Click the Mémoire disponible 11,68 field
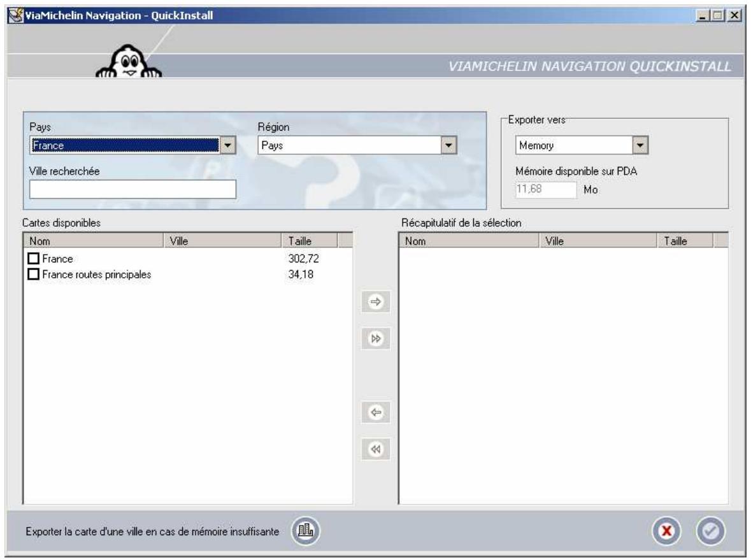 coord(546,189)
